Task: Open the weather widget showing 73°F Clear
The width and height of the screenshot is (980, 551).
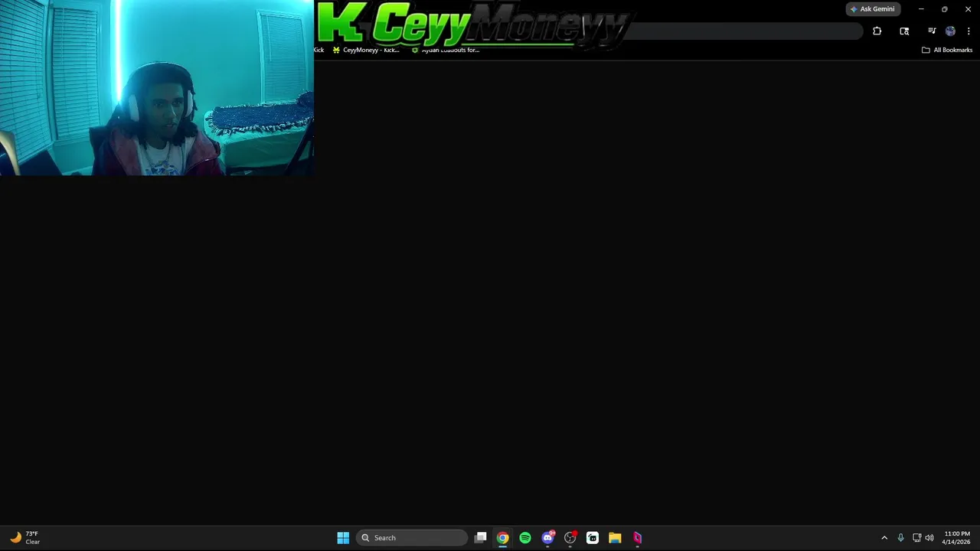Action: click(24, 538)
